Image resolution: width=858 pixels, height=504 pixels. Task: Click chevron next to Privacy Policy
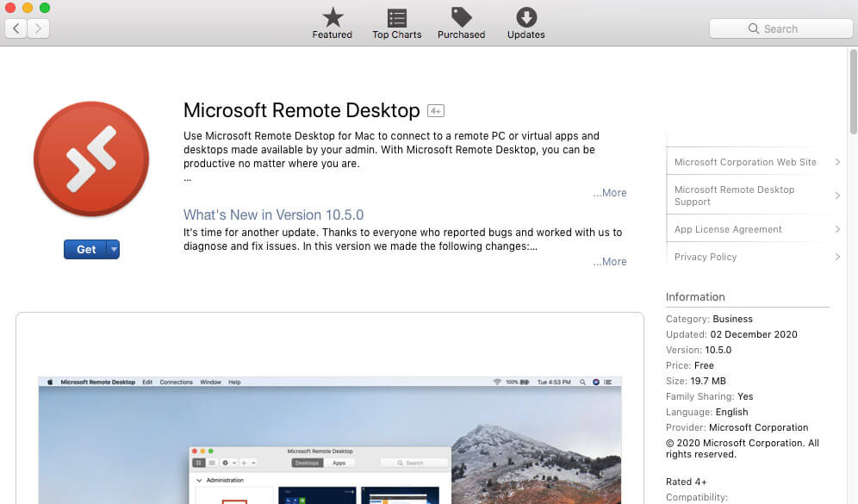click(x=837, y=257)
